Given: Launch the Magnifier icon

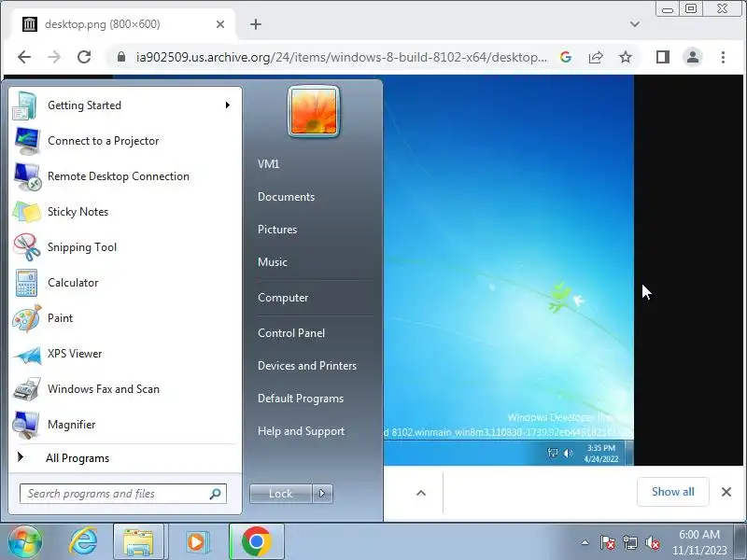Looking at the screenshot, I should (x=26, y=425).
